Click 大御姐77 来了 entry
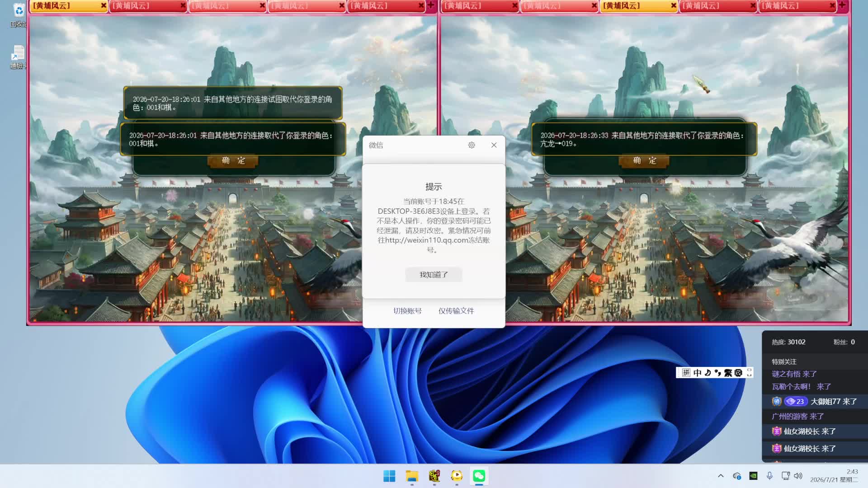Viewport: 868px width, 488px height. pyautogui.click(x=834, y=402)
